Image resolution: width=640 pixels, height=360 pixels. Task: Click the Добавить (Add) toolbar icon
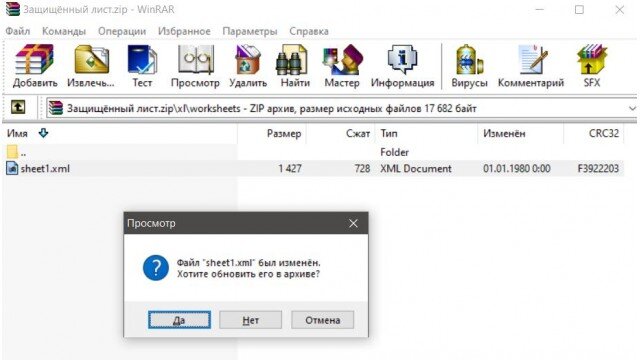point(35,66)
